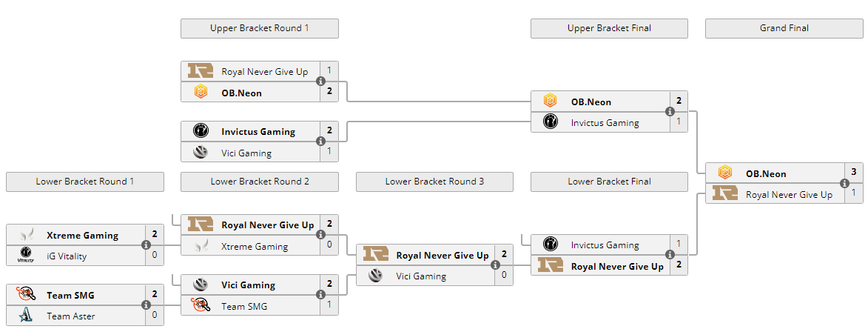Click the Team Aster logo

click(x=26, y=316)
